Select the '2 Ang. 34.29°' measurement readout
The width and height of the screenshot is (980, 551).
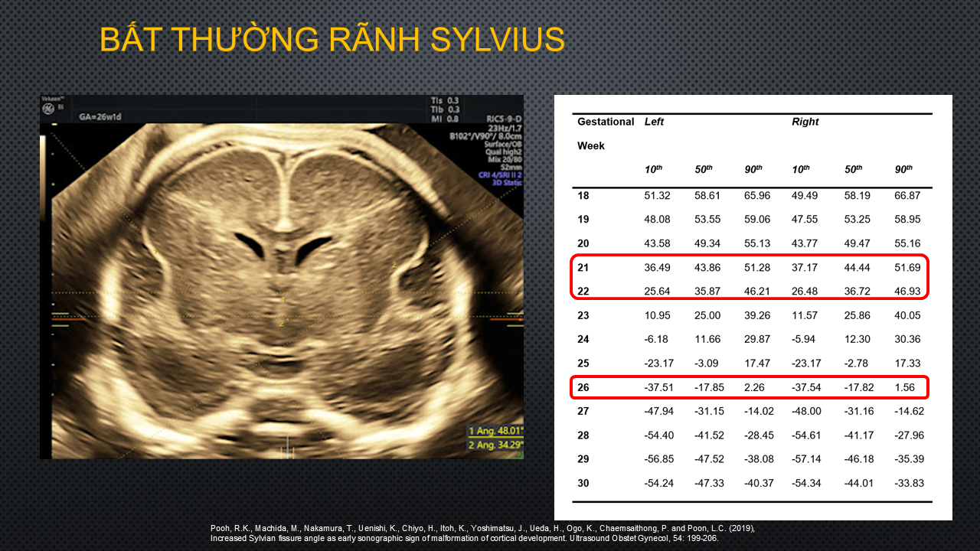pos(495,445)
